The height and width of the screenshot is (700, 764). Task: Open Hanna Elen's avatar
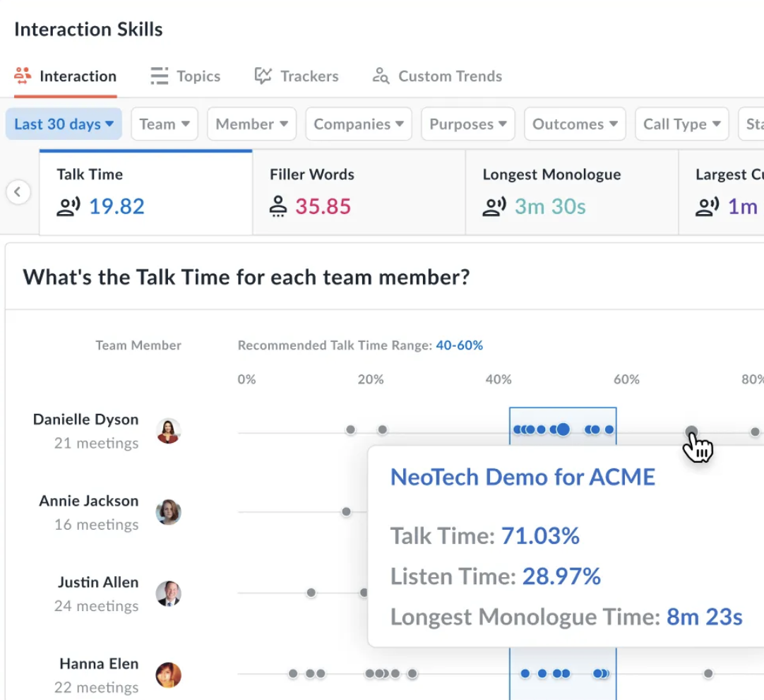pyautogui.click(x=169, y=675)
